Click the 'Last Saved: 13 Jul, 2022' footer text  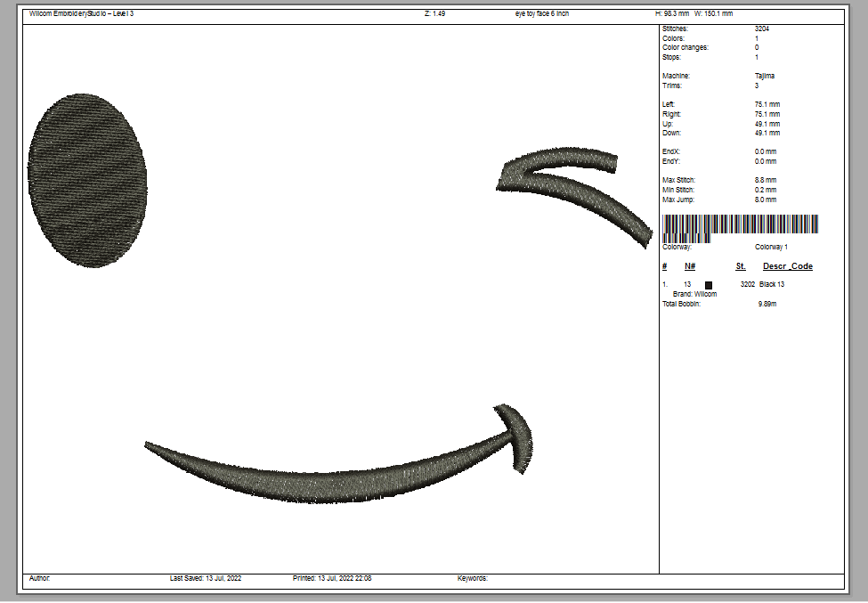tap(206, 579)
